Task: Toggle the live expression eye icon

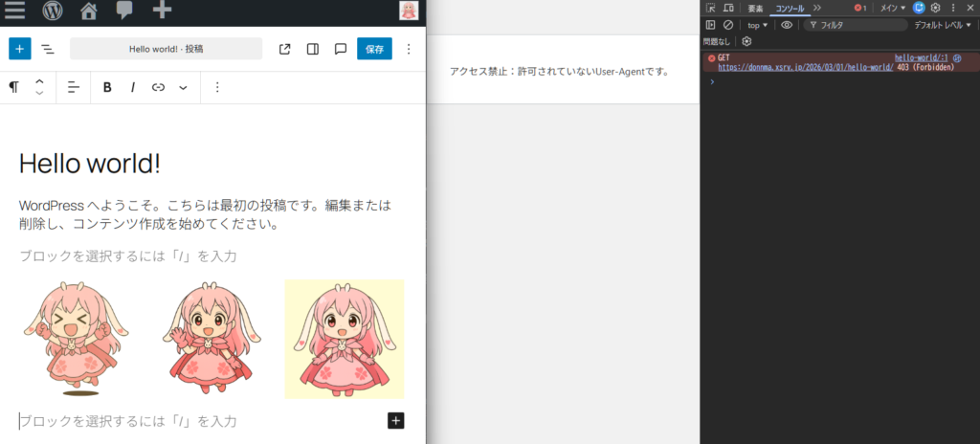Action: click(787, 25)
